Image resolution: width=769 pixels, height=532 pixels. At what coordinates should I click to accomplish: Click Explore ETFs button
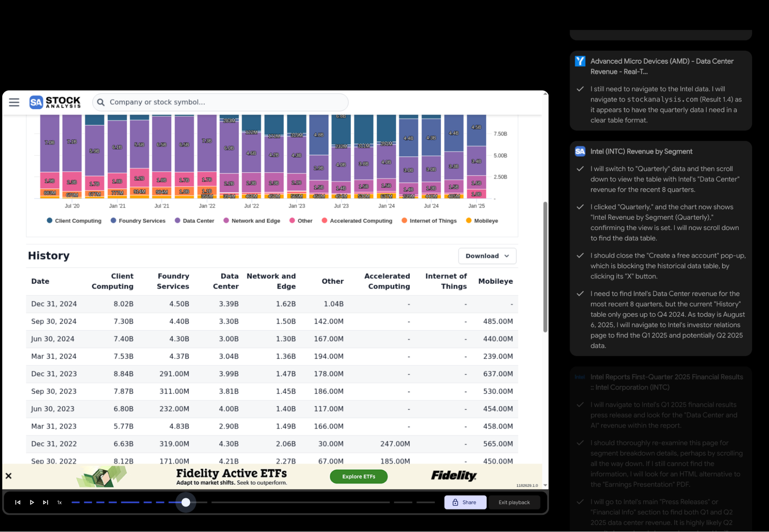[x=359, y=477]
